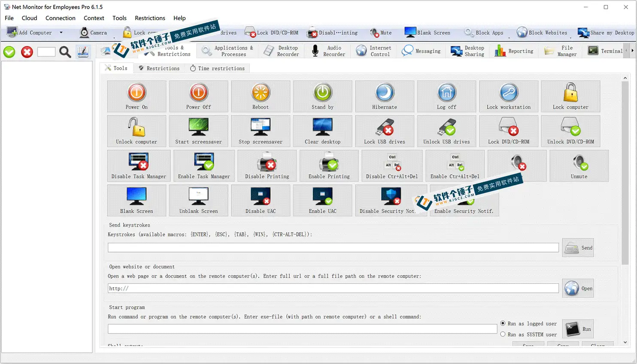This screenshot has width=637, height=364.
Task: Click Block Websites toolbar button
Action: coord(542,33)
